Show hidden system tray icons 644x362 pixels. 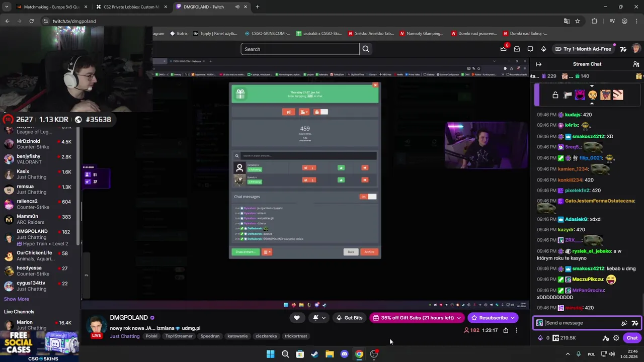pyautogui.click(x=568, y=354)
